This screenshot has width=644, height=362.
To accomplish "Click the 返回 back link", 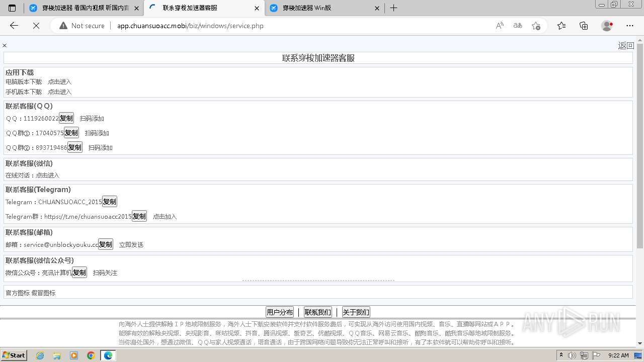I will pyautogui.click(x=626, y=46).
